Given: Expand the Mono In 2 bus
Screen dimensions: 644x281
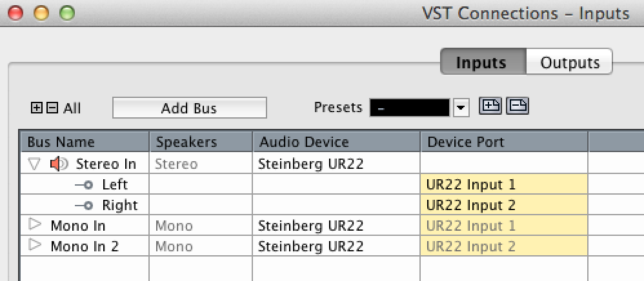Looking at the screenshot, I should (35, 245).
